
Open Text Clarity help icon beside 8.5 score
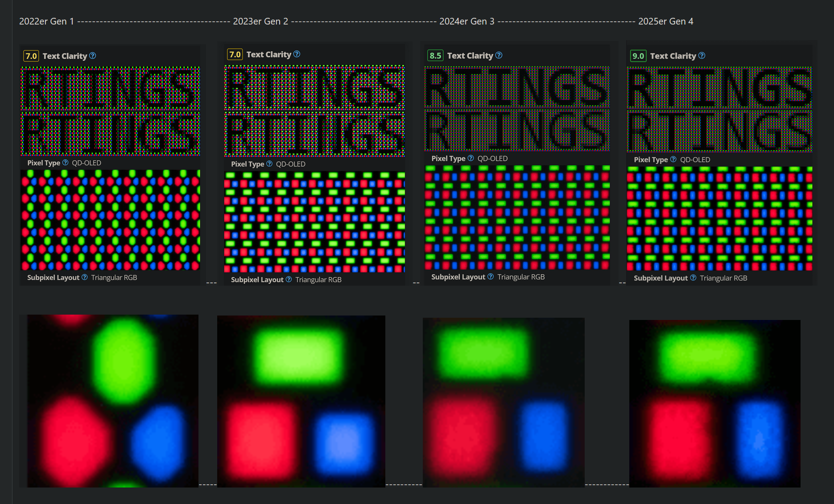pos(499,55)
